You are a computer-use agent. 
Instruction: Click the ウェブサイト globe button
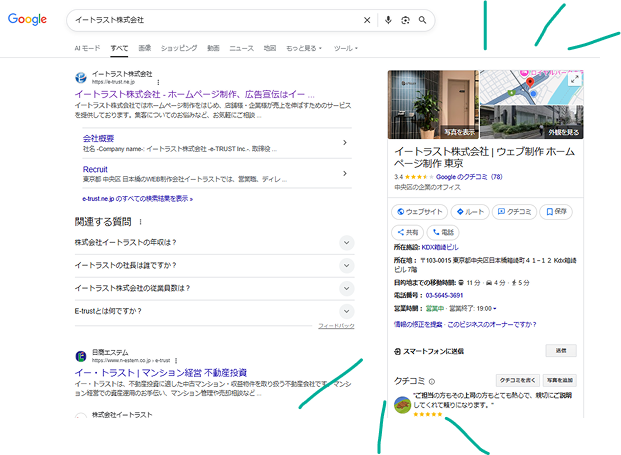point(418,212)
